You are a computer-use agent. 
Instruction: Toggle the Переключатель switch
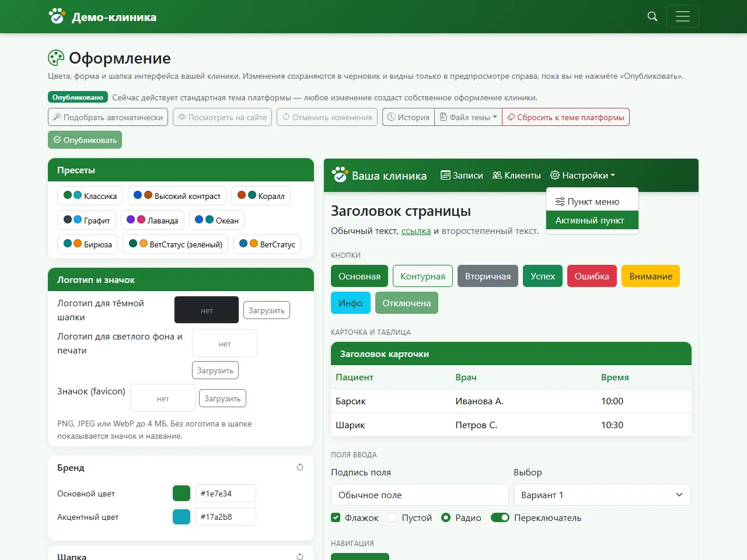pos(500,517)
